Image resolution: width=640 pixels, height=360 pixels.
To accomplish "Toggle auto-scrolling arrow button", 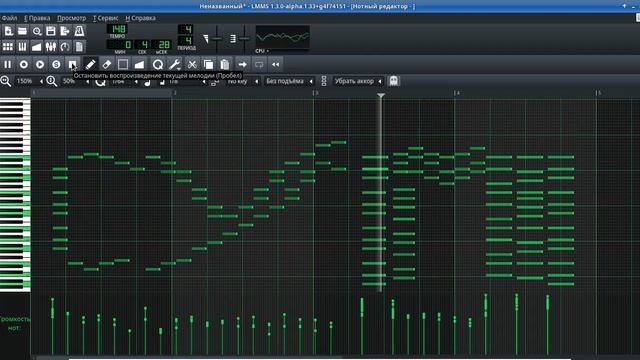I will pyautogui.click(x=242, y=64).
